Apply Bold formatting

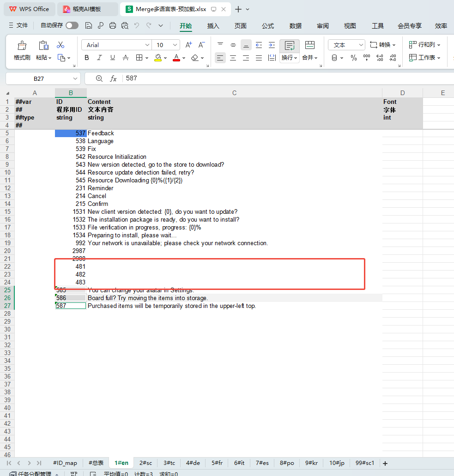pyautogui.click(x=87, y=58)
